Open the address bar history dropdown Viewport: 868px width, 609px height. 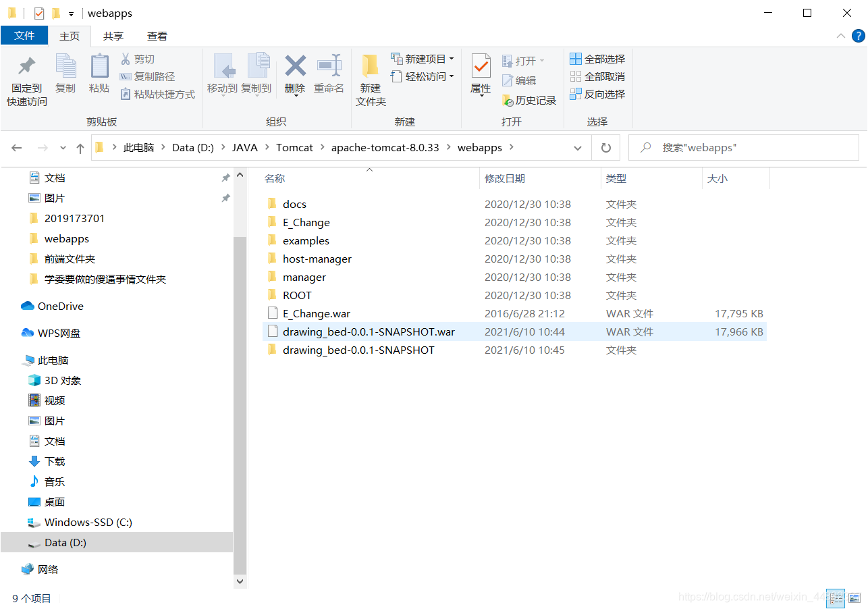pyautogui.click(x=577, y=147)
